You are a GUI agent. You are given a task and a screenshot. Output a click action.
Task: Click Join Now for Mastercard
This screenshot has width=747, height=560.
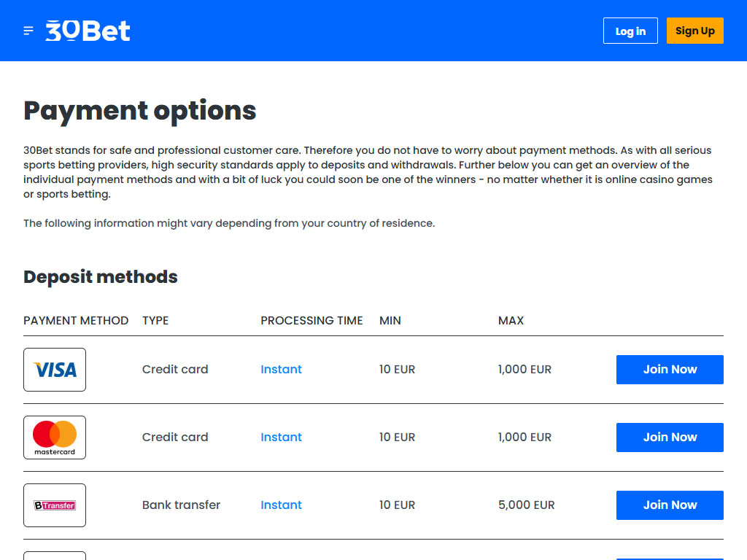click(670, 437)
